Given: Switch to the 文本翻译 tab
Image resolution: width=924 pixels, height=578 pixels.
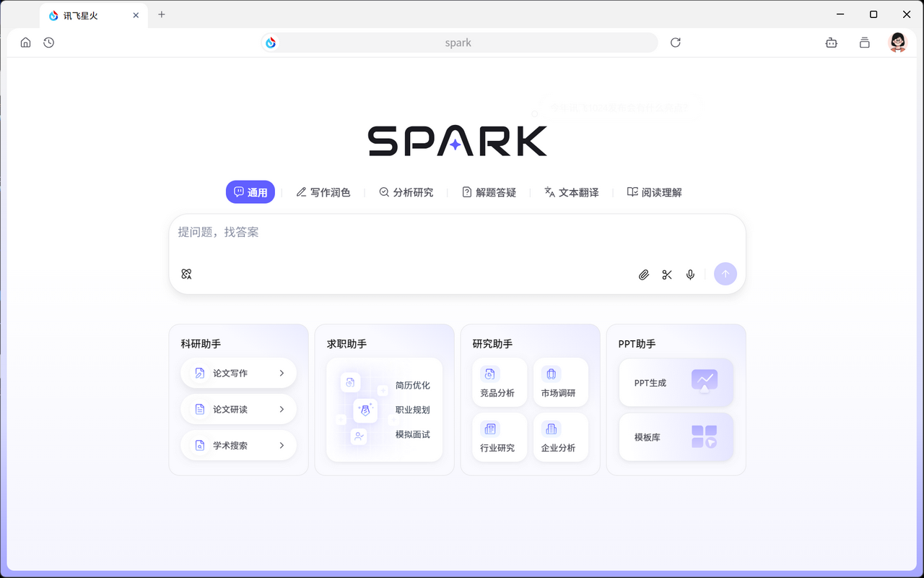Looking at the screenshot, I should (571, 192).
